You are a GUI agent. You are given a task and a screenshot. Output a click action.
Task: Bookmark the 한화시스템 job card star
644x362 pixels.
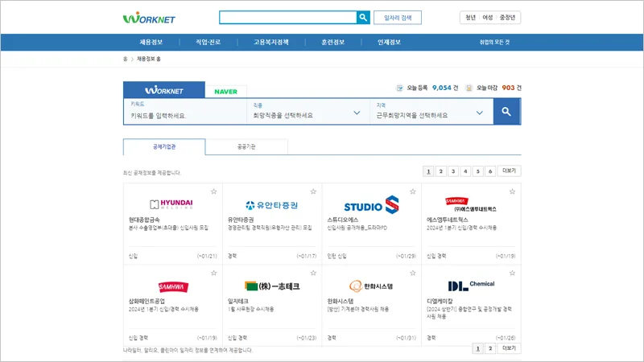(x=413, y=273)
